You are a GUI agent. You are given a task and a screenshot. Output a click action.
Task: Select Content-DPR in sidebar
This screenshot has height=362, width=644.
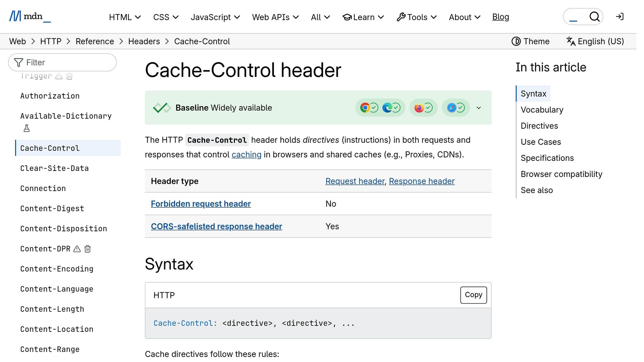coord(45,249)
